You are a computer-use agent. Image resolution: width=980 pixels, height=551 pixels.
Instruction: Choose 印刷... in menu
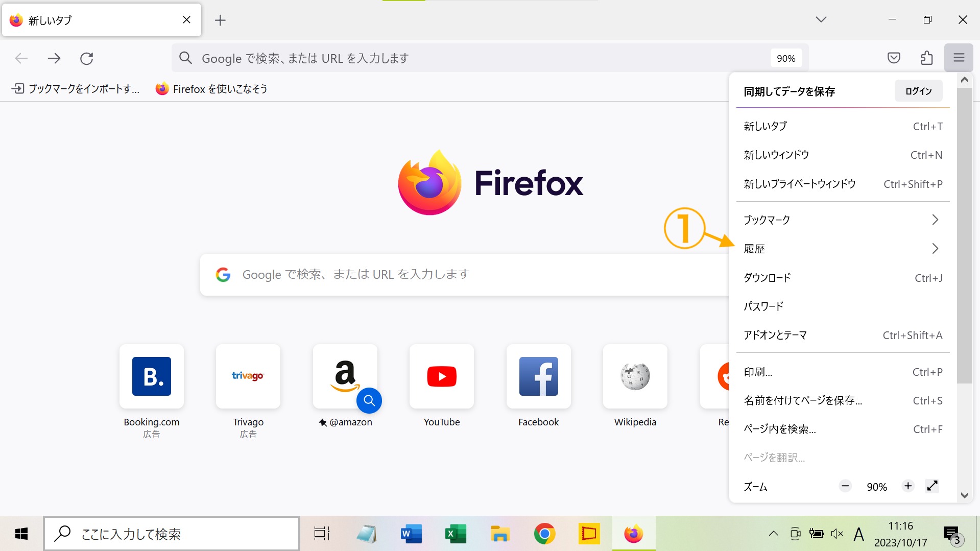click(843, 372)
